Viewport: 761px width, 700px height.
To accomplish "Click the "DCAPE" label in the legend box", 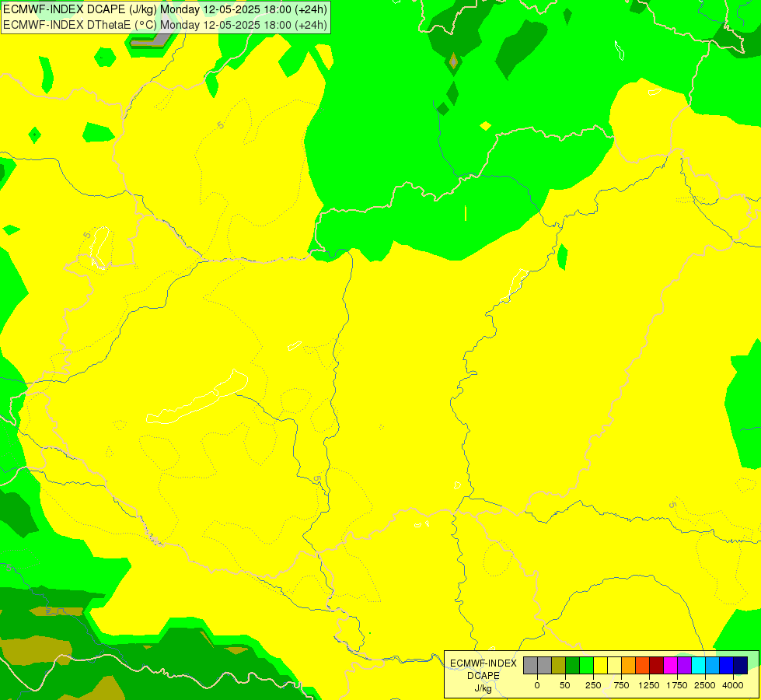I will click(483, 676).
